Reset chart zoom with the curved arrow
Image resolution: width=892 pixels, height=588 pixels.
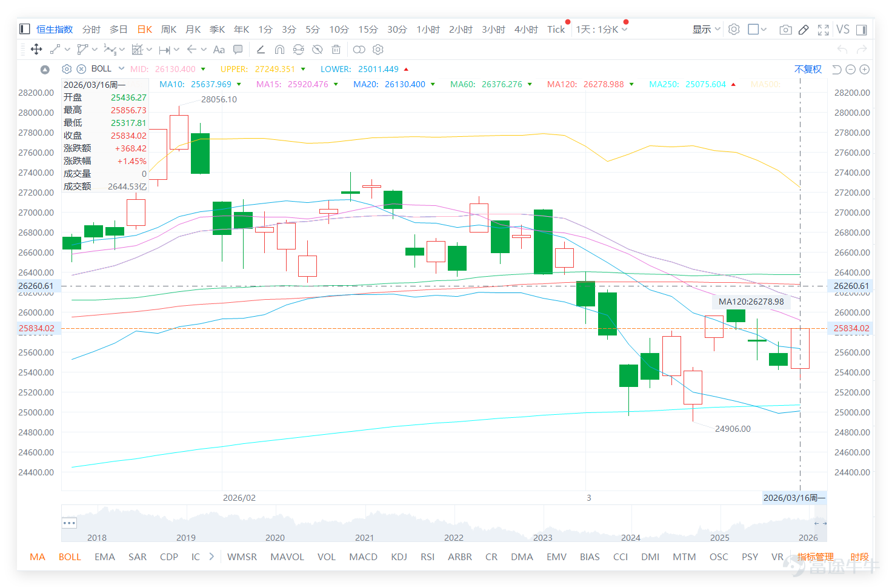point(837,70)
